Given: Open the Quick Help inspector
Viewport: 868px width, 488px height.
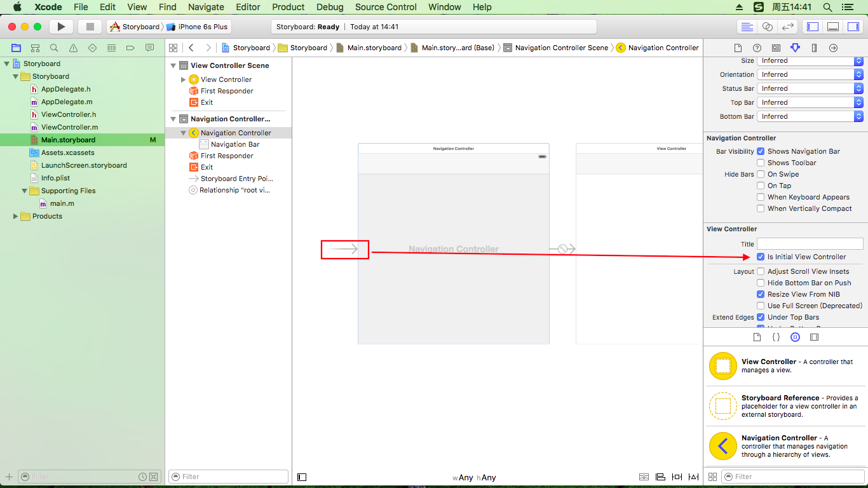Looking at the screenshot, I should (756, 47).
